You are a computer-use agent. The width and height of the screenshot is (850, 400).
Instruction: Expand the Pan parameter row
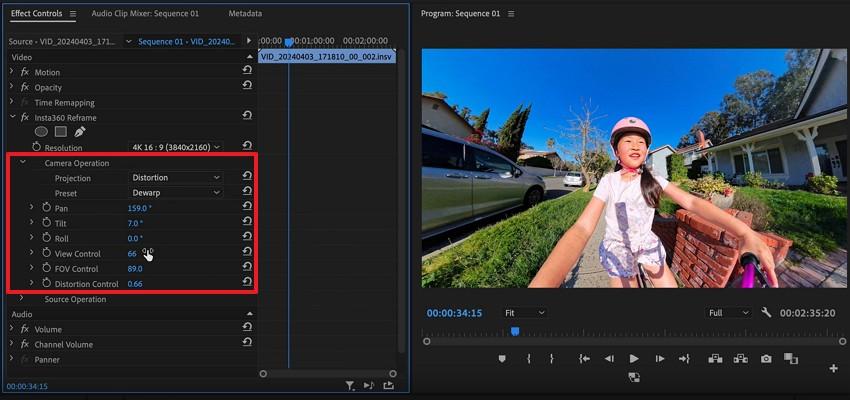(x=31, y=207)
